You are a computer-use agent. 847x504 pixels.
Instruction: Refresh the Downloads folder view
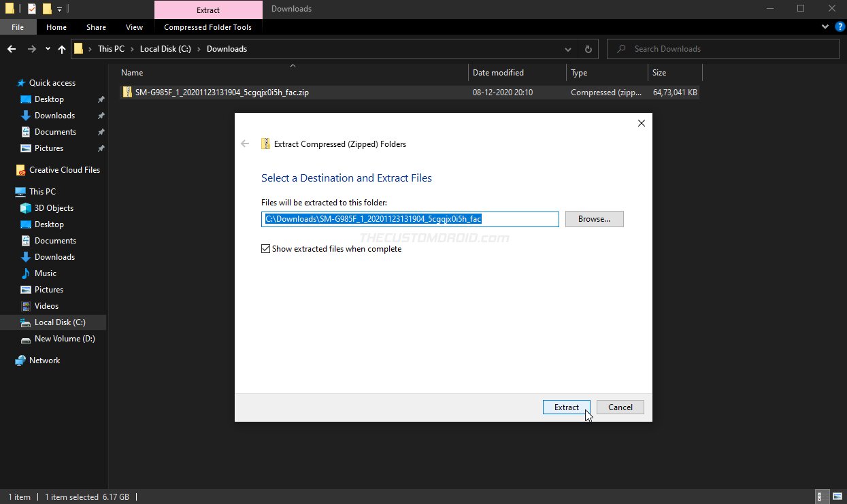[588, 48]
